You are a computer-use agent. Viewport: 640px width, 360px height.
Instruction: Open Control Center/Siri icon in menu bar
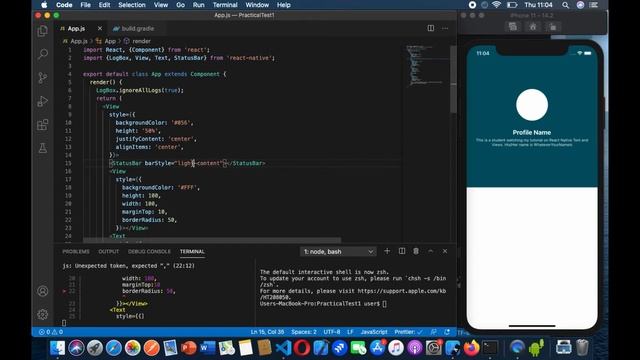(x=580, y=5)
